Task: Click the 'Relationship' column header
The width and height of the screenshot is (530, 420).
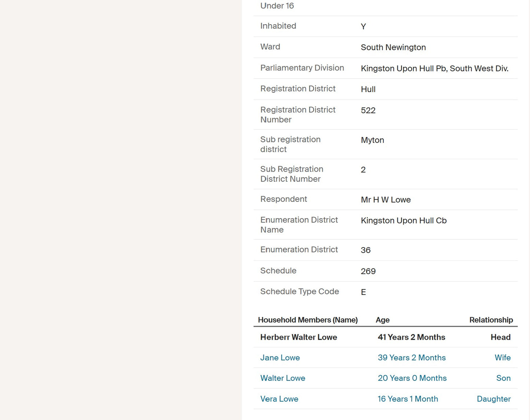Action: (x=491, y=320)
